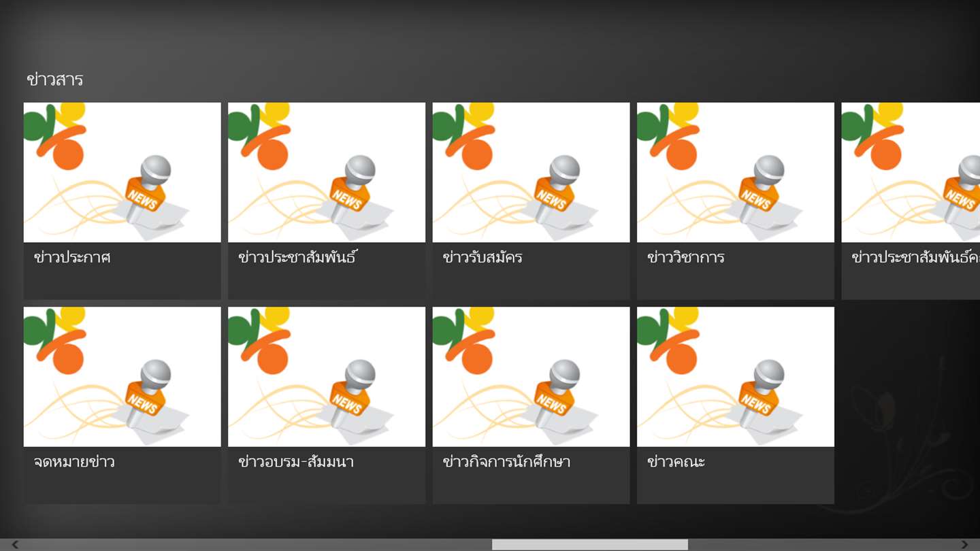The height and width of the screenshot is (551, 980).
Task: Open the ข่าววิชาการ tile image
Action: pos(736,172)
